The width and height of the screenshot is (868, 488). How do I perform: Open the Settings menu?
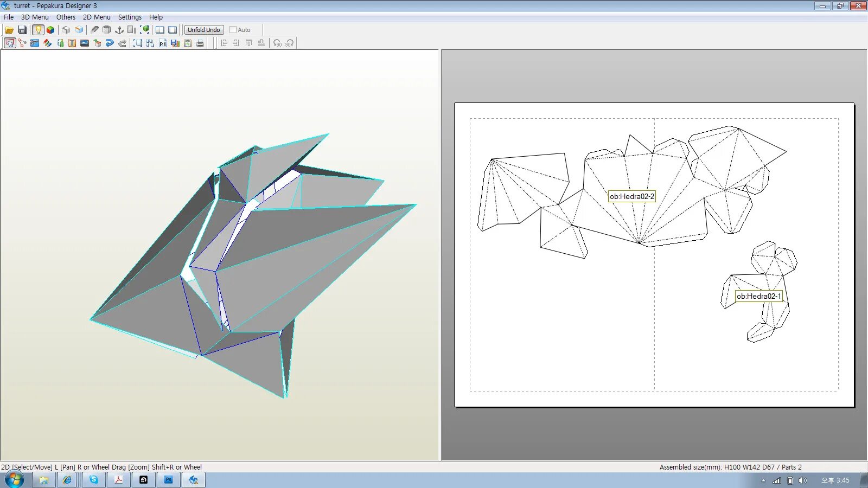[130, 17]
